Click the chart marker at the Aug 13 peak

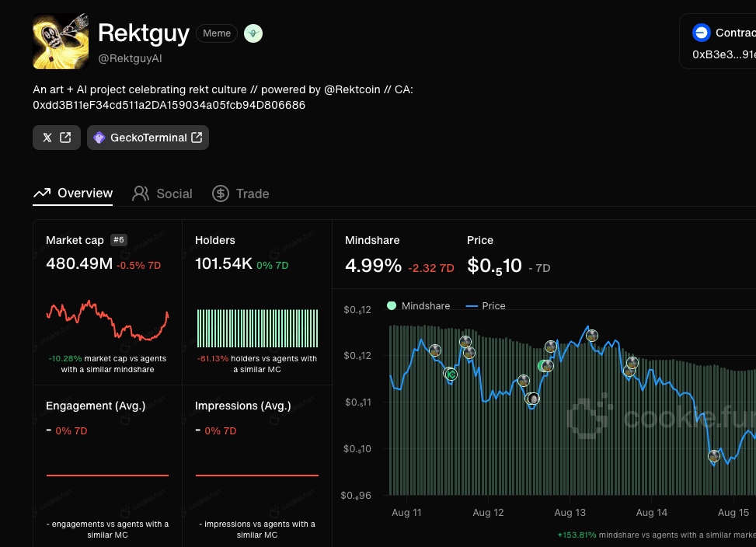tap(592, 336)
